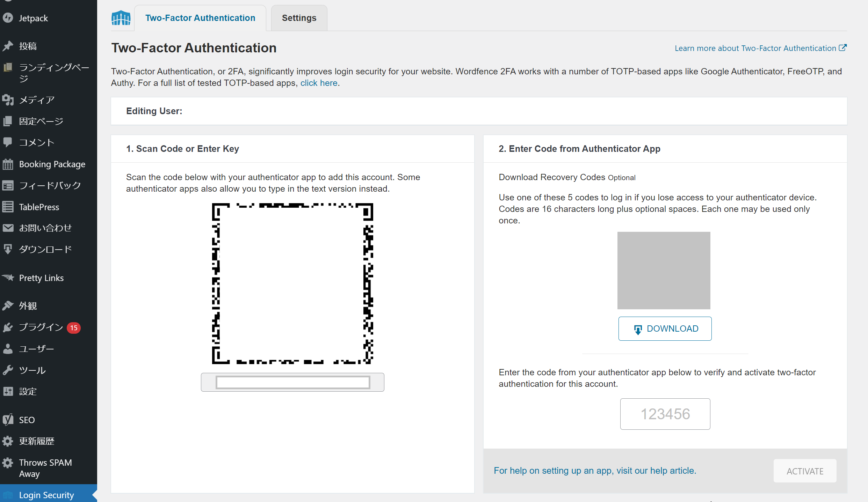The image size is (868, 502).
Task: Click the envelope icon for お問い合わせ
Action: 8,228
